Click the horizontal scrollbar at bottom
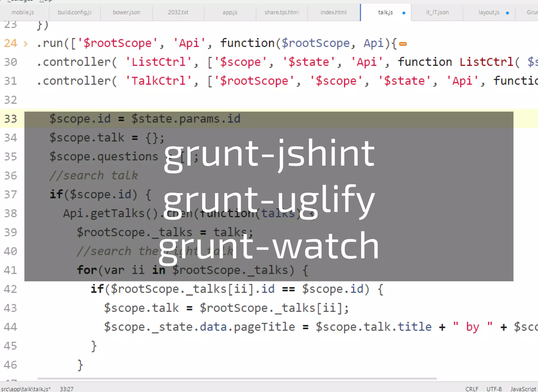Viewport: 538px width, 392px height. click(x=237, y=379)
